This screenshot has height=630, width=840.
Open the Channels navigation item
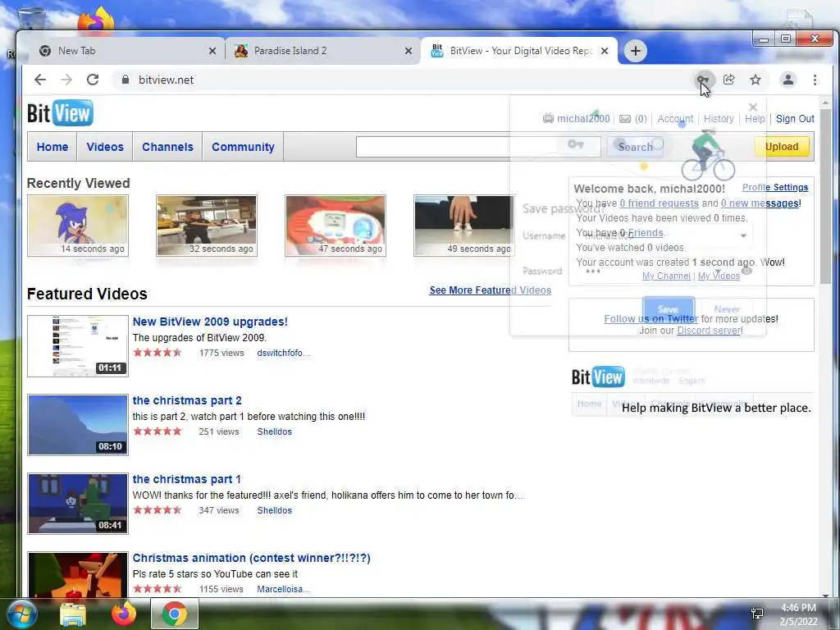coord(167,147)
